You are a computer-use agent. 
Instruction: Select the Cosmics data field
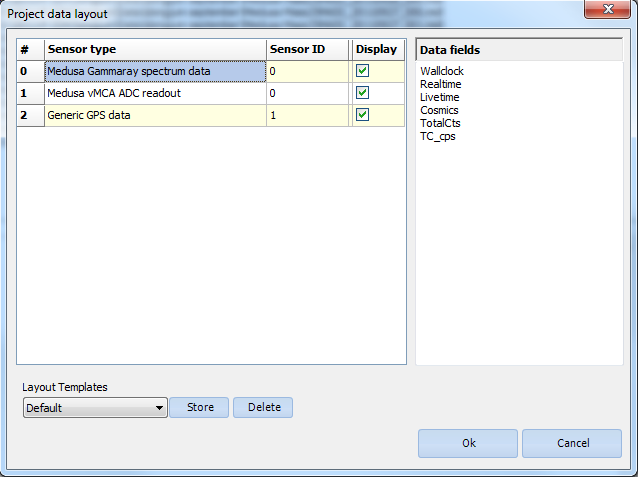(439, 110)
